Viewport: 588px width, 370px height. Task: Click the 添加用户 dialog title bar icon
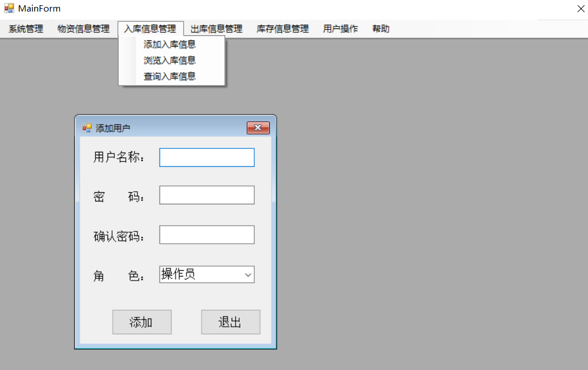tap(88, 128)
